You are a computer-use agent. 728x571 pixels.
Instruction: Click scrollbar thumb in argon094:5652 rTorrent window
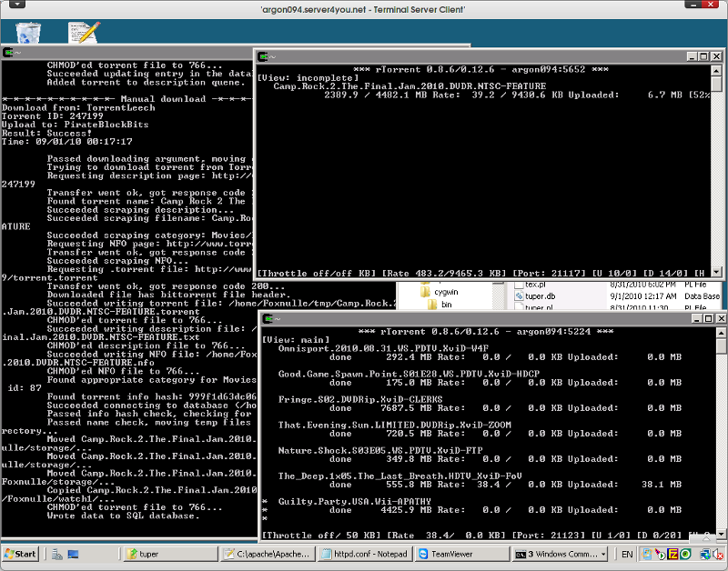[x=716, y=85]
